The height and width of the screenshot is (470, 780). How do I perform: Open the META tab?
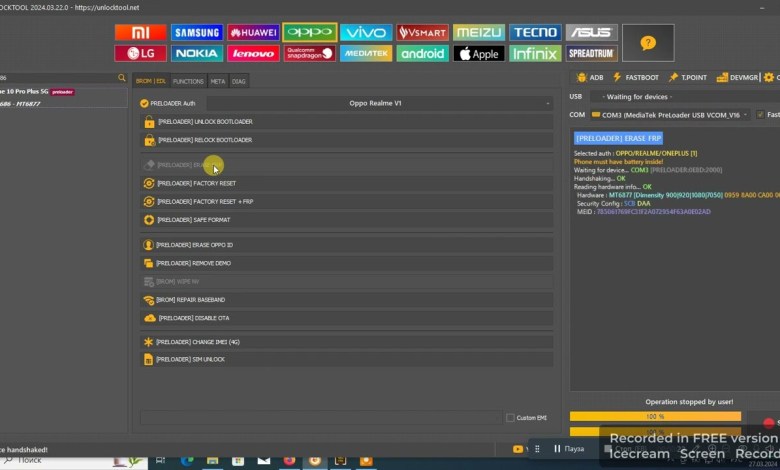tap(217, 81)
